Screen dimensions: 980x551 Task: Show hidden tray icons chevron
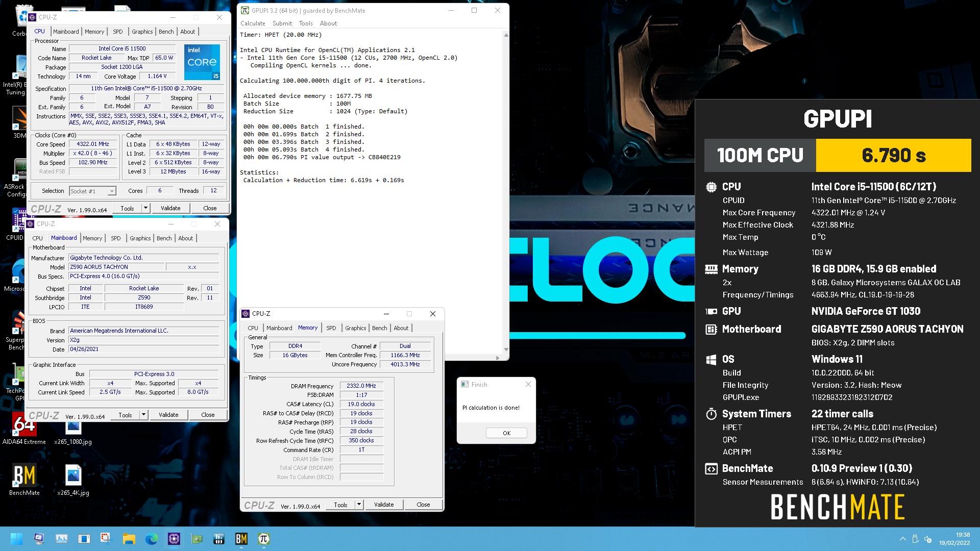coord(902,539)
